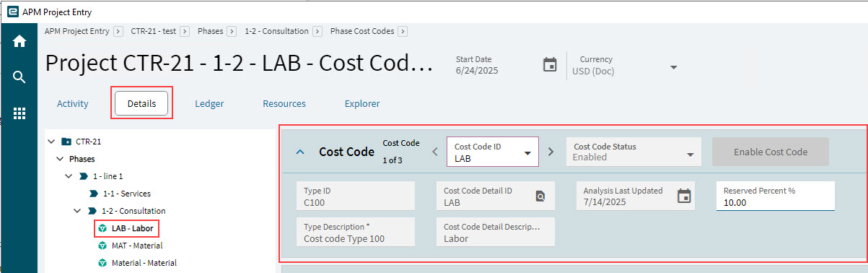Image resolution: width=868 pixels, height=273 pixels.
Task: Switch to the Activity tab
Action: click(73, 103)
